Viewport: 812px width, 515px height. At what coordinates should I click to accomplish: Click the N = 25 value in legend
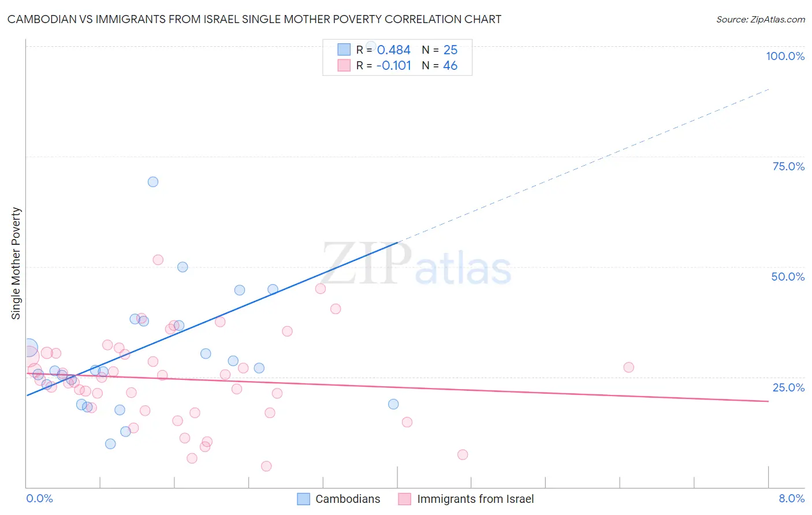pos(439,50)
